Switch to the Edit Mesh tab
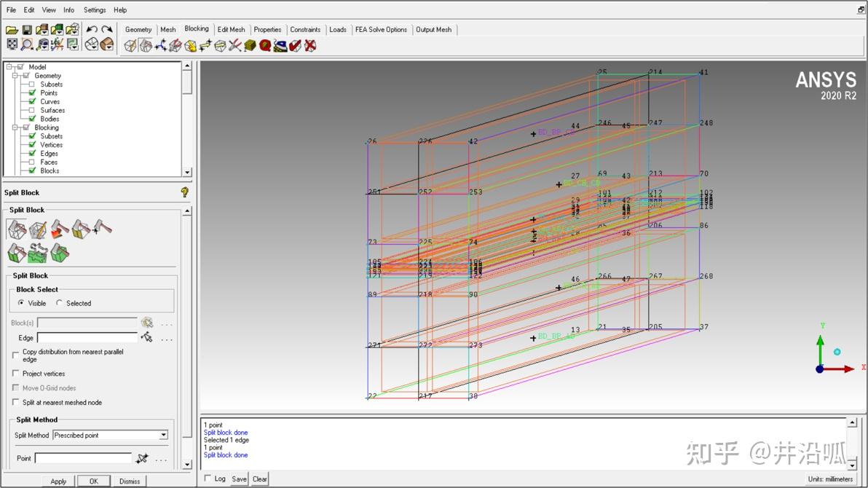 pyautogui.click(x=231, y=30)
